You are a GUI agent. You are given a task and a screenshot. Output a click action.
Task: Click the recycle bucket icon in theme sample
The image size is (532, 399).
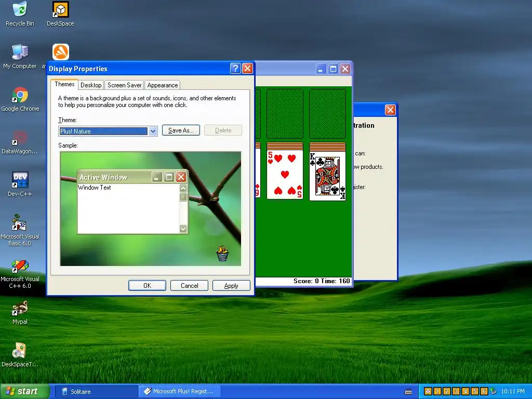coord(222,254)
